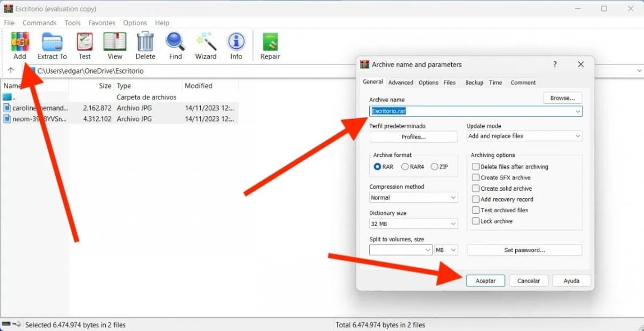Click the Set password button
644x331 pixels.
tap(524, 250)
